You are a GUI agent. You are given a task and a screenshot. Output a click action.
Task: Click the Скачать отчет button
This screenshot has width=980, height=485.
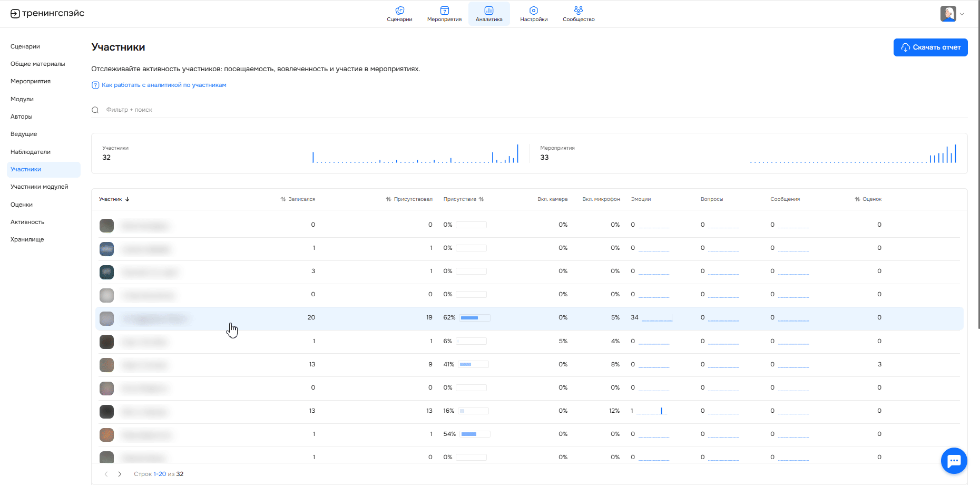pos(930,47)
